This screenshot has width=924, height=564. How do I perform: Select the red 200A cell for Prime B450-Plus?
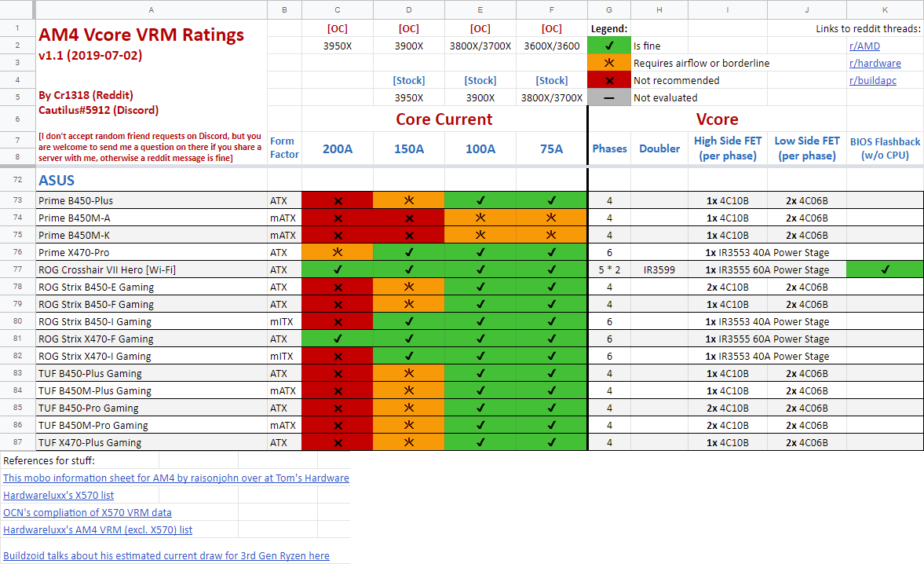click(338, 200)
